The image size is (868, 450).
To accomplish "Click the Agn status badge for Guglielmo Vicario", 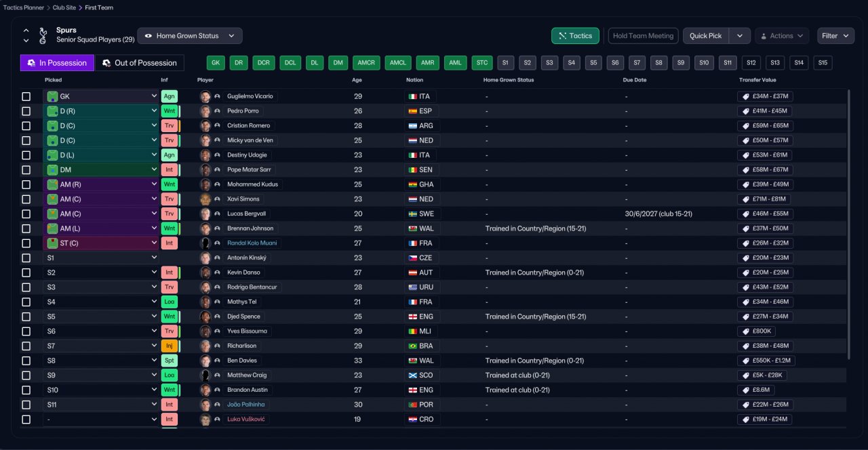I will [170, 96].
